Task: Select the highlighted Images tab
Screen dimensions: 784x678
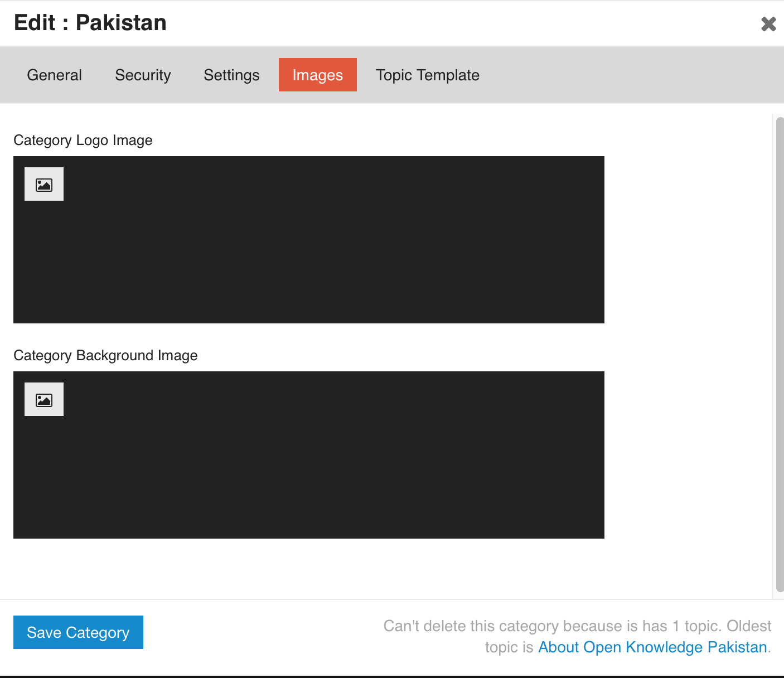Action: click(x=317, y=75)
